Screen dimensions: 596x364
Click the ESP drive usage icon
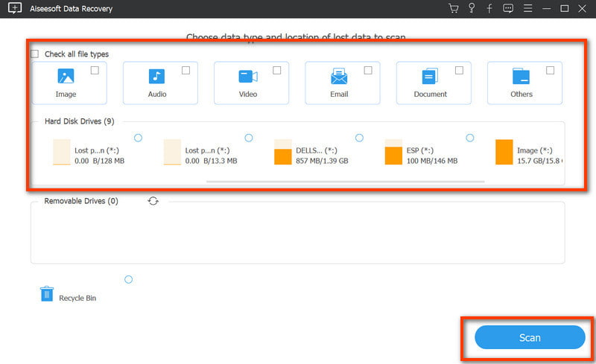coord(393,152)
